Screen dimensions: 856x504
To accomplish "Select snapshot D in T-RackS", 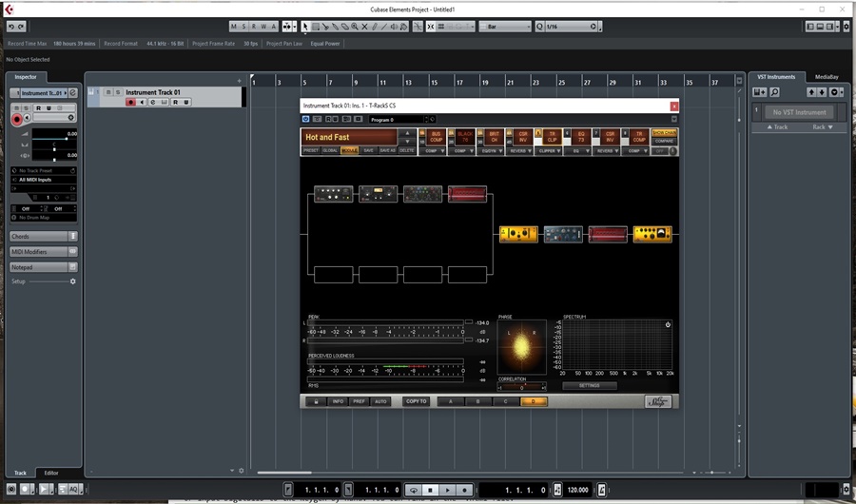I will coord(534,401).
